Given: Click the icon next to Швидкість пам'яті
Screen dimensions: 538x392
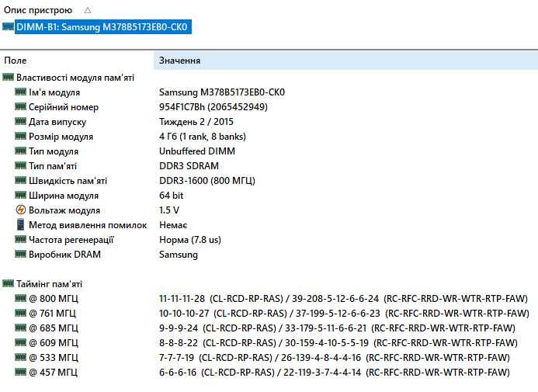Looking at the screenshot, I should point(21,180).
